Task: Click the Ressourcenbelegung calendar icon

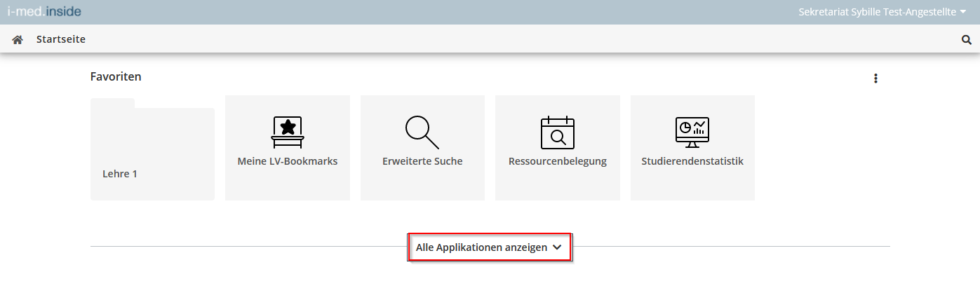Action: coord(558,132)
